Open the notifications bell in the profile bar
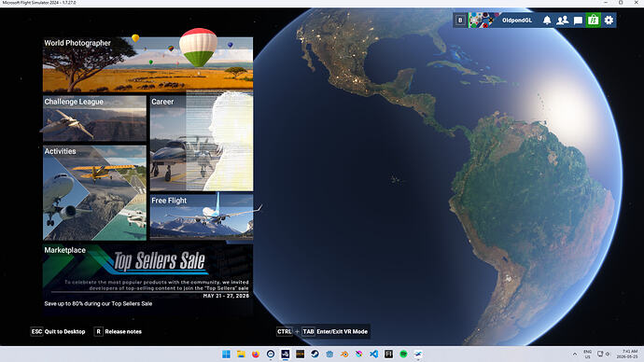The width and height of the screenshot is (644, 362). pos(547,21)
